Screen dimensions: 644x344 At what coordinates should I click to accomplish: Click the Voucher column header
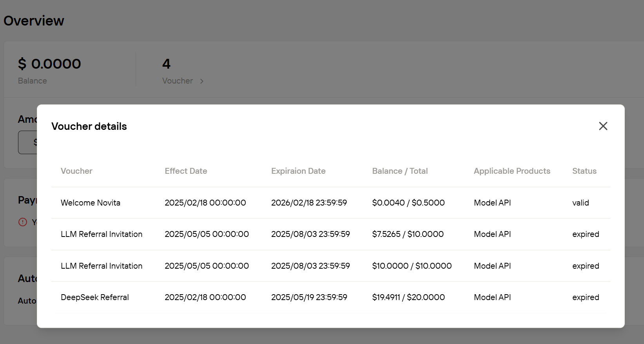pos(76,171)
